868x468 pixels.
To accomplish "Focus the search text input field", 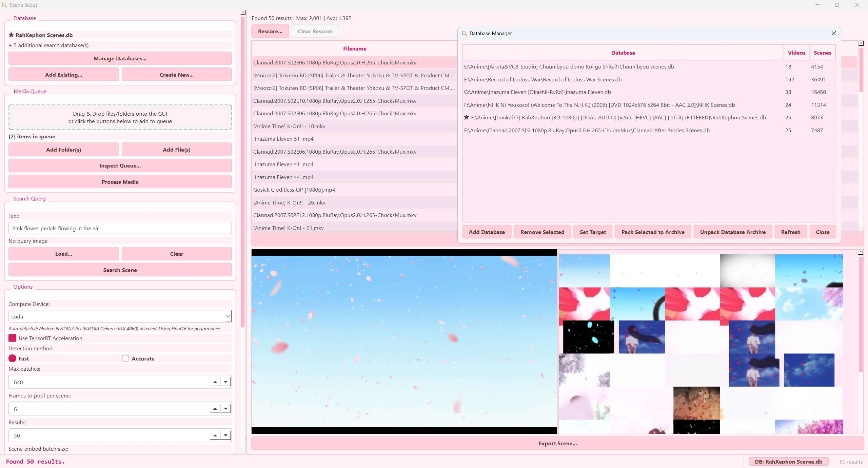I will tap(120, 228).
